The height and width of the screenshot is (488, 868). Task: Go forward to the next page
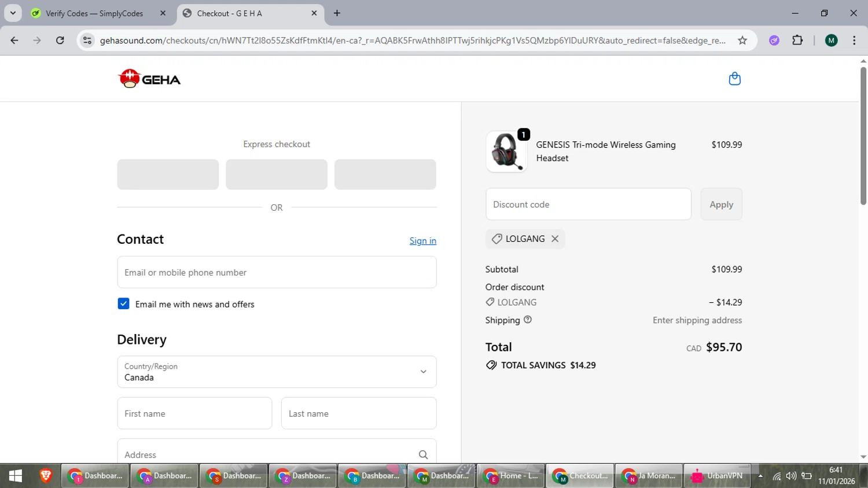point(37,41)
